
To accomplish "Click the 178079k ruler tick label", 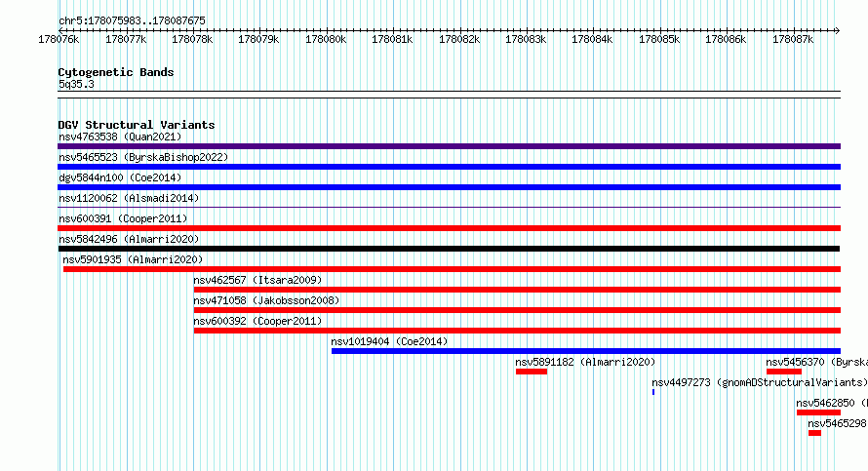I will pos(258,39).
